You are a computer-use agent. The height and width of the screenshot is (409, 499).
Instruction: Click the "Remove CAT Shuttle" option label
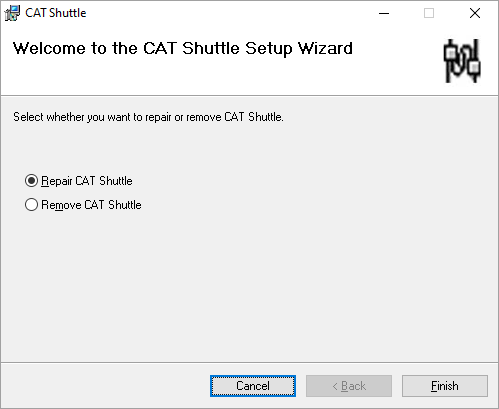tap(91, 205)
